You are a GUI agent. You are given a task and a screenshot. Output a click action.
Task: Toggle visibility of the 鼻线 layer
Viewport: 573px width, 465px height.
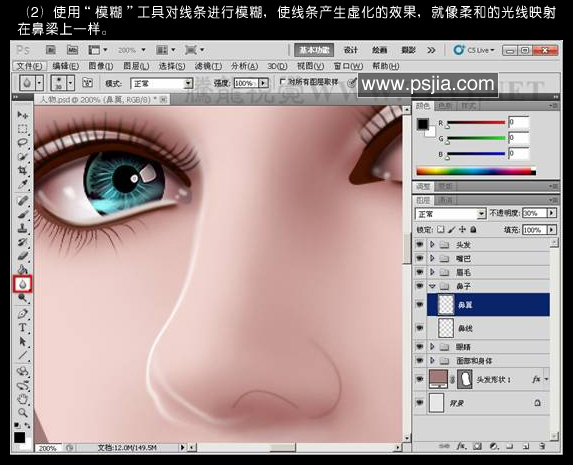420,328
